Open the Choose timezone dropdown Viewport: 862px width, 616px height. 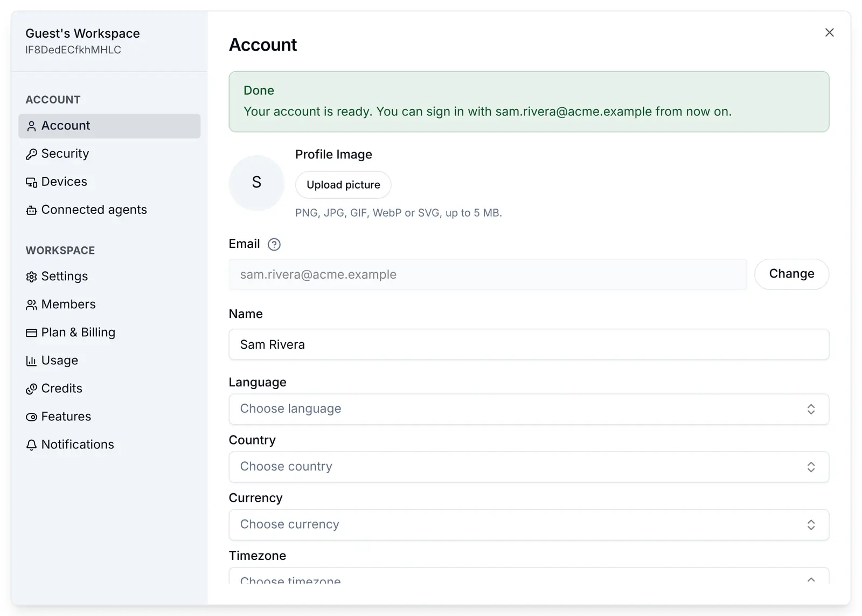pyautogui.click(x=529, y=576)
